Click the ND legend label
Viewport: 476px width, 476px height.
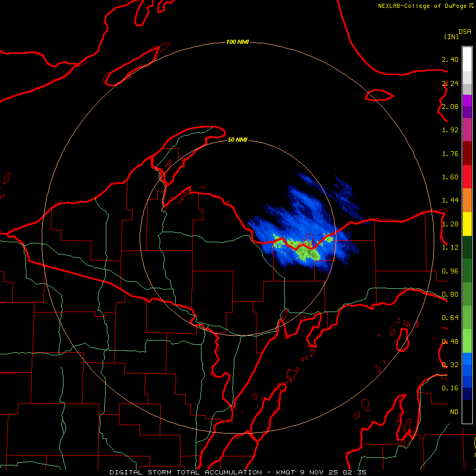(454, 412)
